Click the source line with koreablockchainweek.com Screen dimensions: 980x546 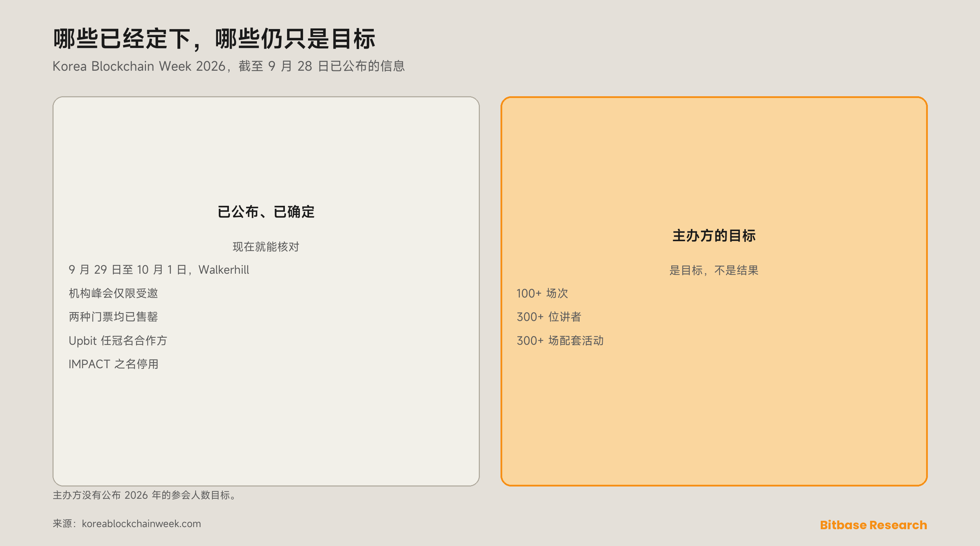pos(127,524)
